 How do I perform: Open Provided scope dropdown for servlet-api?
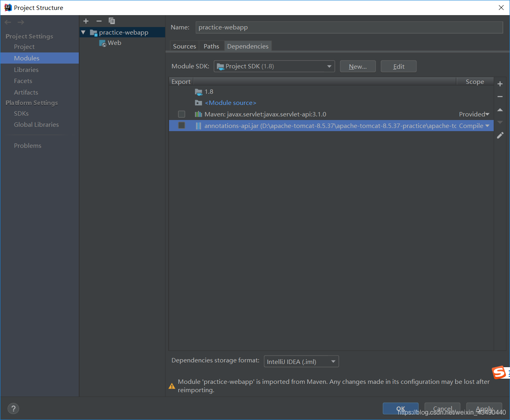[474, 114]
